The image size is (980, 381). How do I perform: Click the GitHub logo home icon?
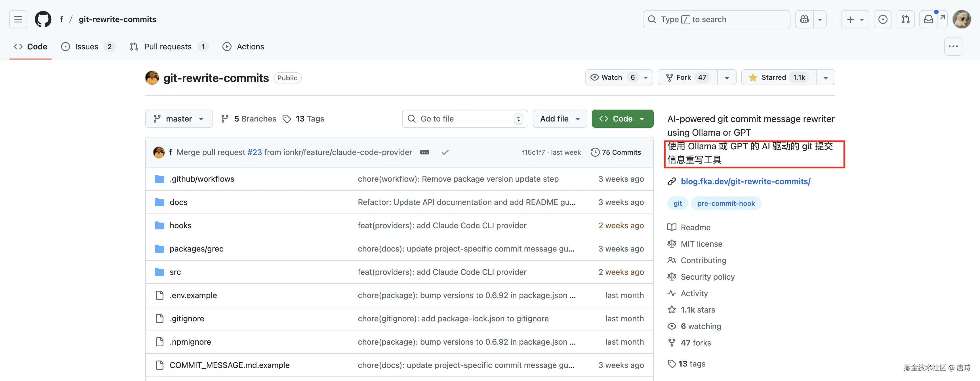click(x=43, y=19)
